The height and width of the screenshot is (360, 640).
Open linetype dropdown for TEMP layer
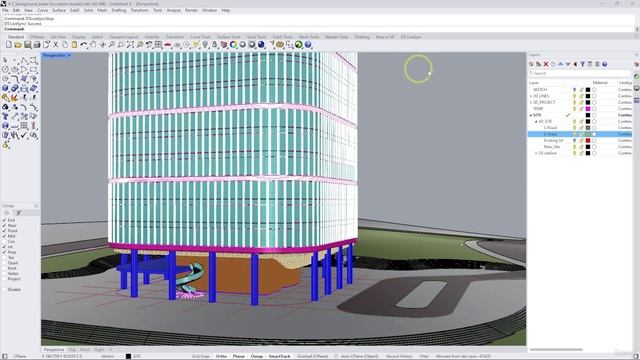[625, 109]
